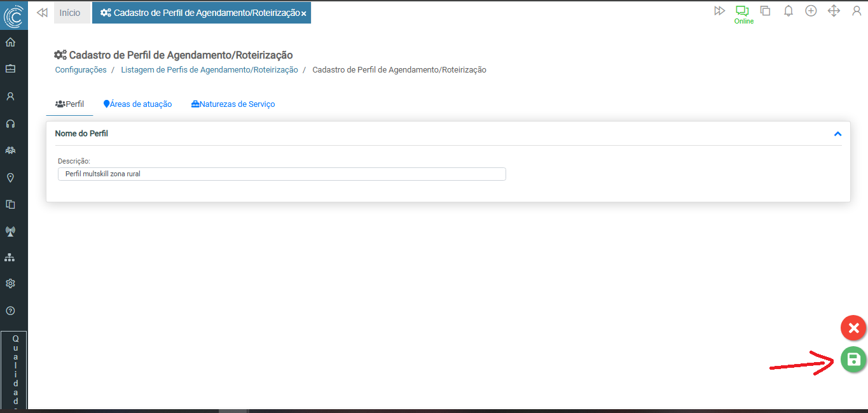Open the headset support icon in sidebar
The image size is (868, 413).
(10, 123)
